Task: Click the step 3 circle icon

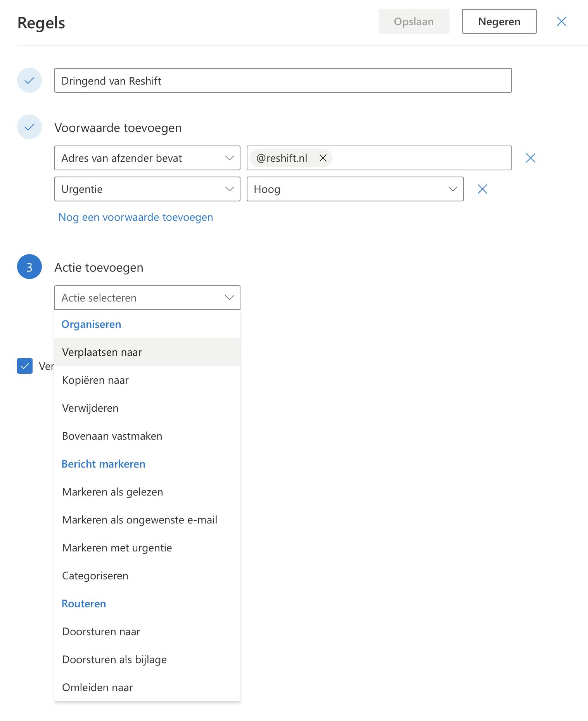Action: coord(29,267)
